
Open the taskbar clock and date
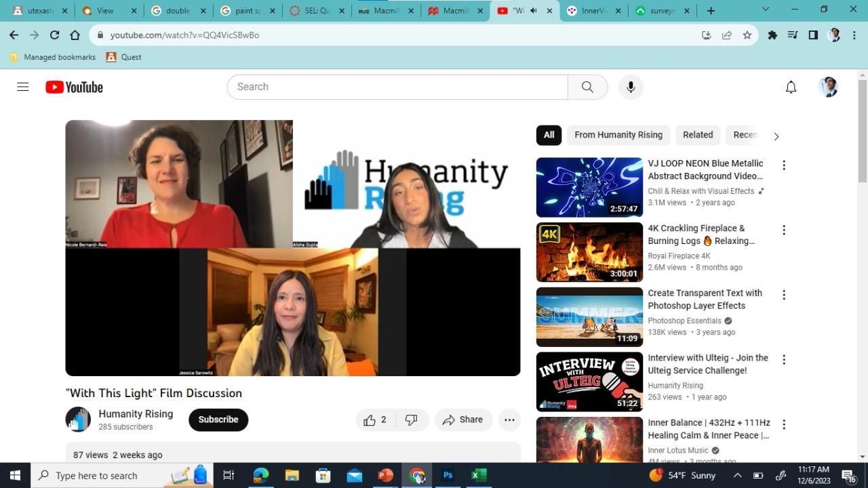tap(814, 475)
